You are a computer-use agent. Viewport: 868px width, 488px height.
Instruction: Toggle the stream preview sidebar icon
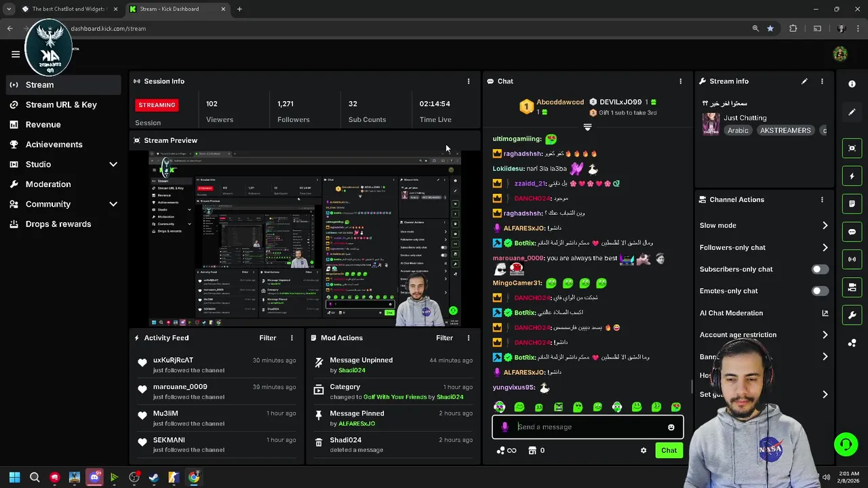pos(852,148)
